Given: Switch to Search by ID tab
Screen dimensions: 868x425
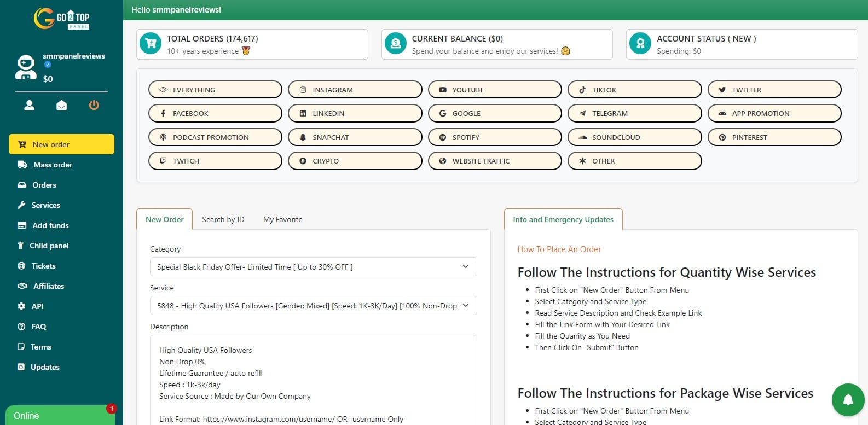Looking at the screenshot, I should click(223, 219).
